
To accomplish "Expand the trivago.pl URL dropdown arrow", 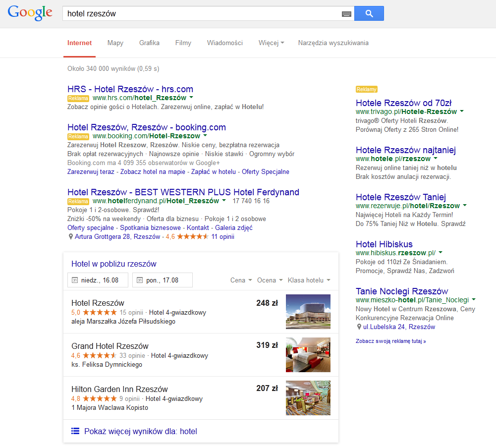I will [x=462, y=111].
